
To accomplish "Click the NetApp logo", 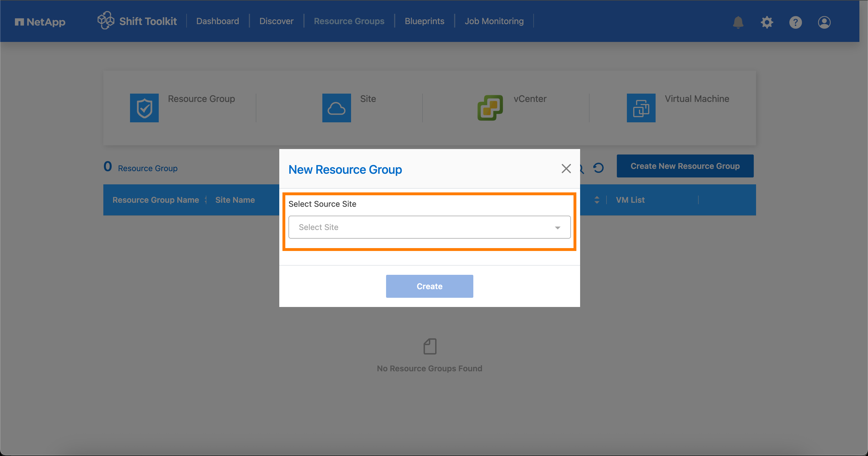I will click(40, 22).
